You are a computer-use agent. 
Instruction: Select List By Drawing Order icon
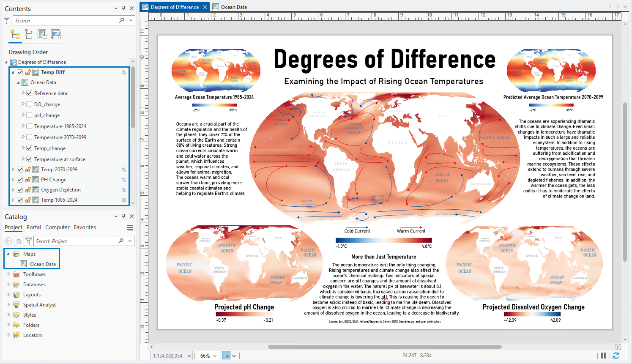tap(15, 34)
